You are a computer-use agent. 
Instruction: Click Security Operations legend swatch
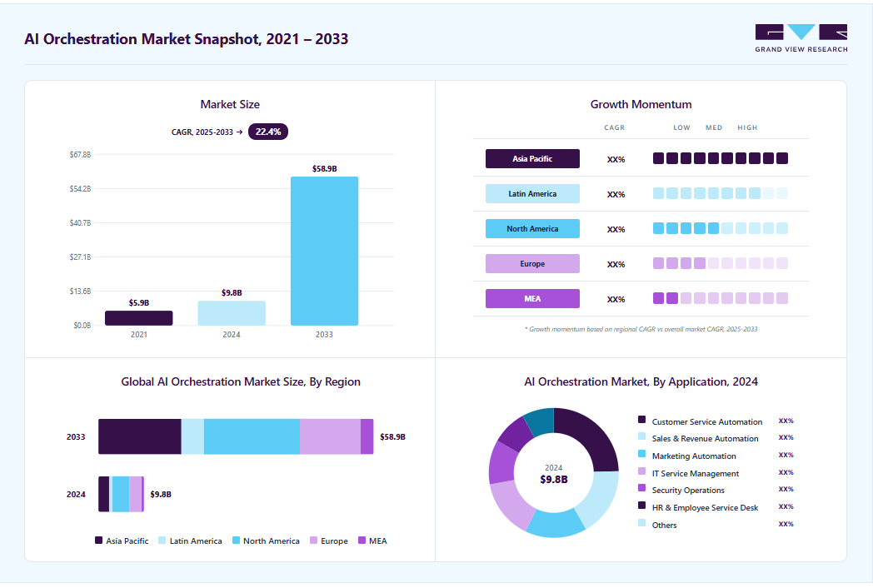(641, 488)
